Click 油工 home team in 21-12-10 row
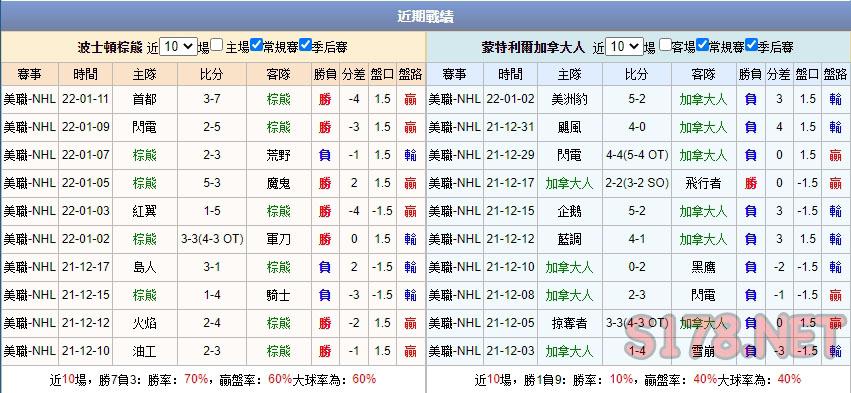 pyautogui.click(x=144, y=351)
